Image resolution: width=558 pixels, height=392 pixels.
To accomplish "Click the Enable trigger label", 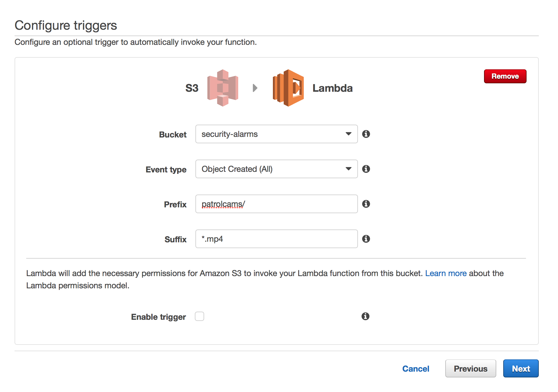I will click(158, 317).
